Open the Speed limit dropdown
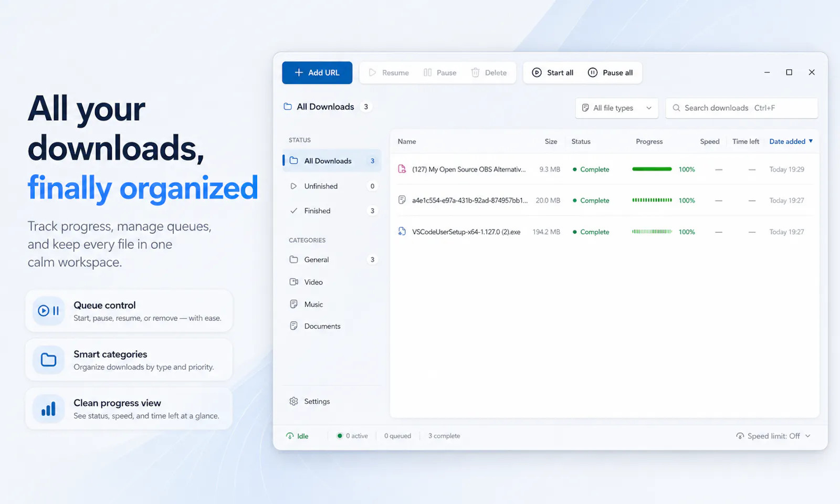 [x=773, y=436]
